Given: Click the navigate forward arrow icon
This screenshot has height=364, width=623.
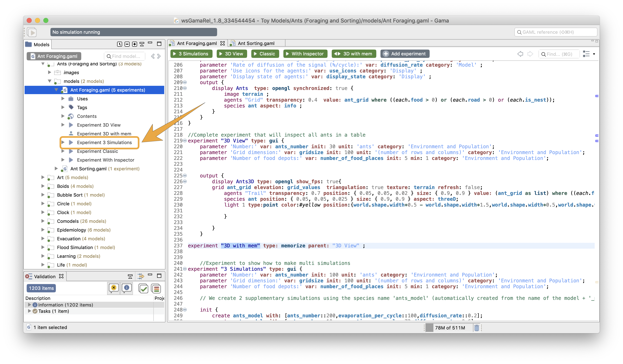Looking at the screenshot, I should [x=530, y=54].
